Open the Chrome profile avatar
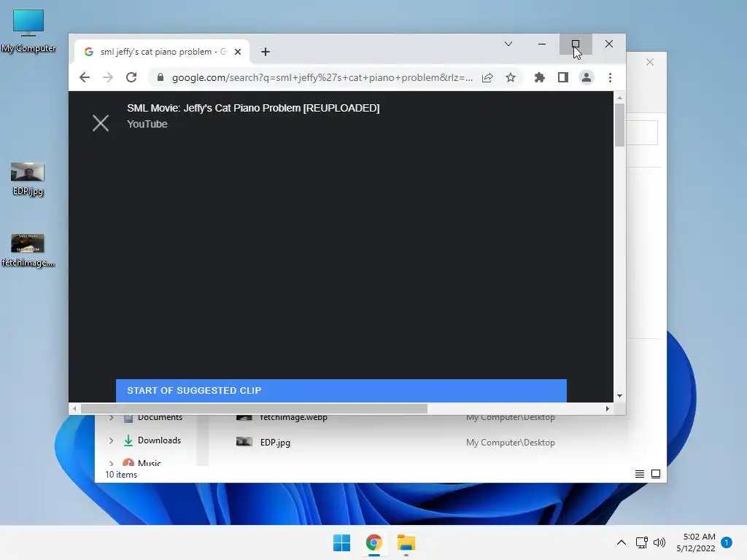Viewport: 747px width, 560px height. point(587,77)
